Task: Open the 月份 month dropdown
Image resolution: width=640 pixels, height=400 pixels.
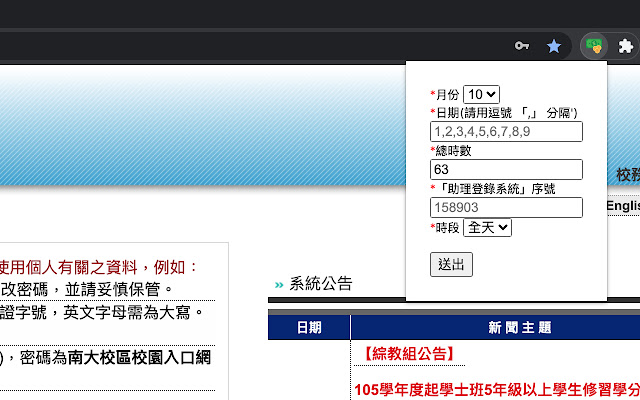Action: pos(481,95)
